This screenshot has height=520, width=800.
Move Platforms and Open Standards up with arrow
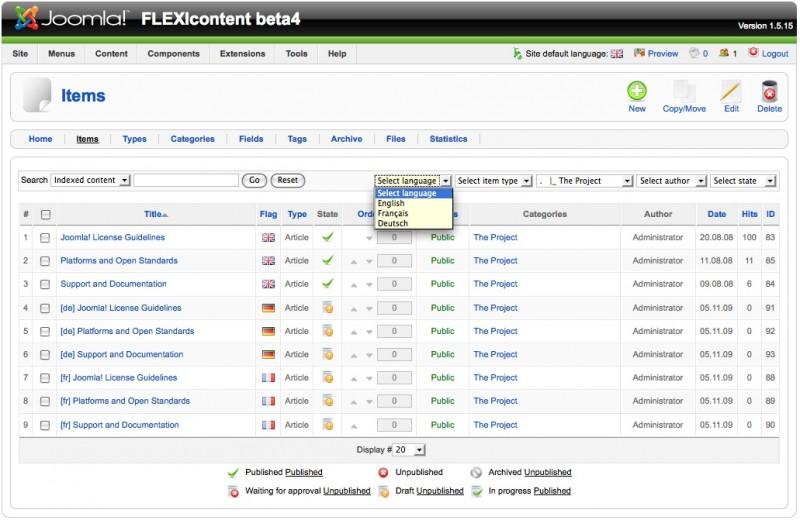click(354, 261)
